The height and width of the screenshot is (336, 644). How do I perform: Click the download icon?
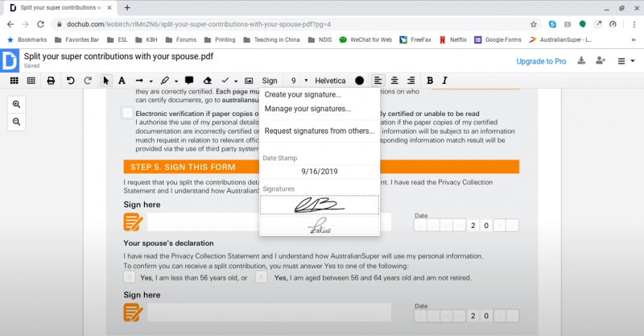point(581,60)
